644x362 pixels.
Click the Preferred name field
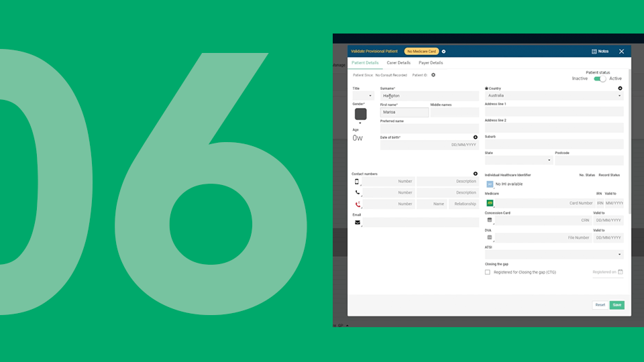pyautogui.click(x=429, y=128)
